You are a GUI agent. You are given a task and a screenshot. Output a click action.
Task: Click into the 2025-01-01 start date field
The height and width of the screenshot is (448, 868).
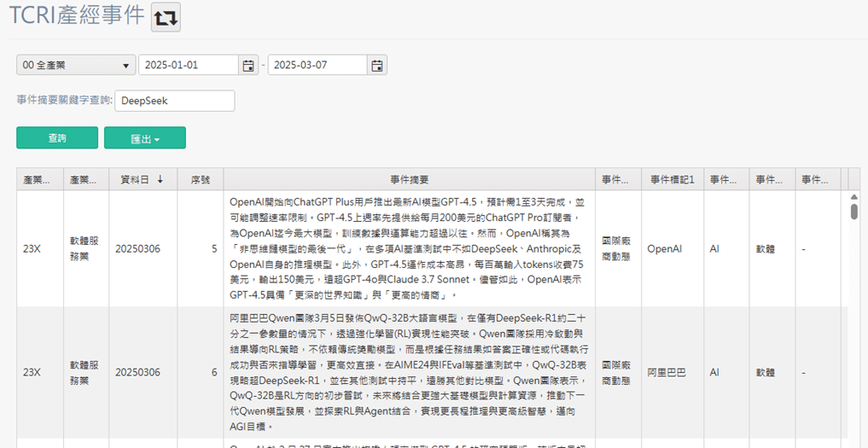(x=188, y=66)
